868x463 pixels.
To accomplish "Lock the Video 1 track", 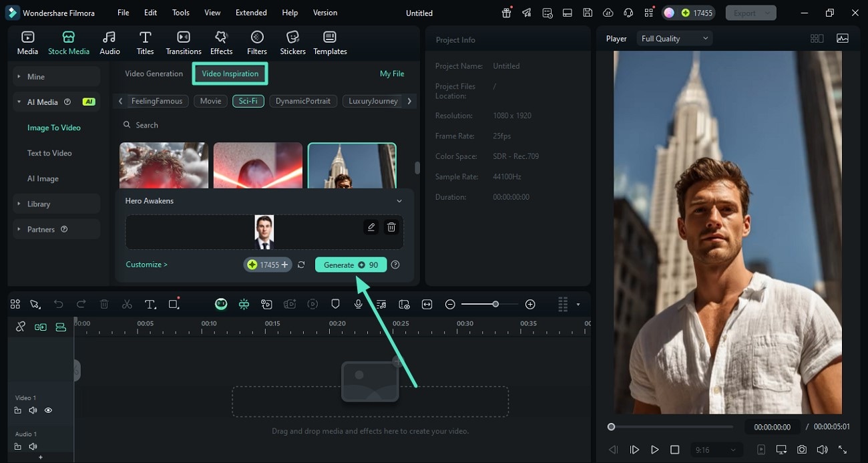I will pos(18,410).
